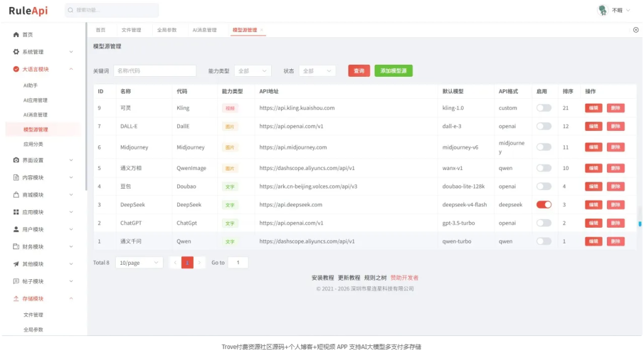Image resolution: width=644 pixels, height=351 pixels.
Task: Switch to the 首页 tab
Action: (x=101, y=30)
